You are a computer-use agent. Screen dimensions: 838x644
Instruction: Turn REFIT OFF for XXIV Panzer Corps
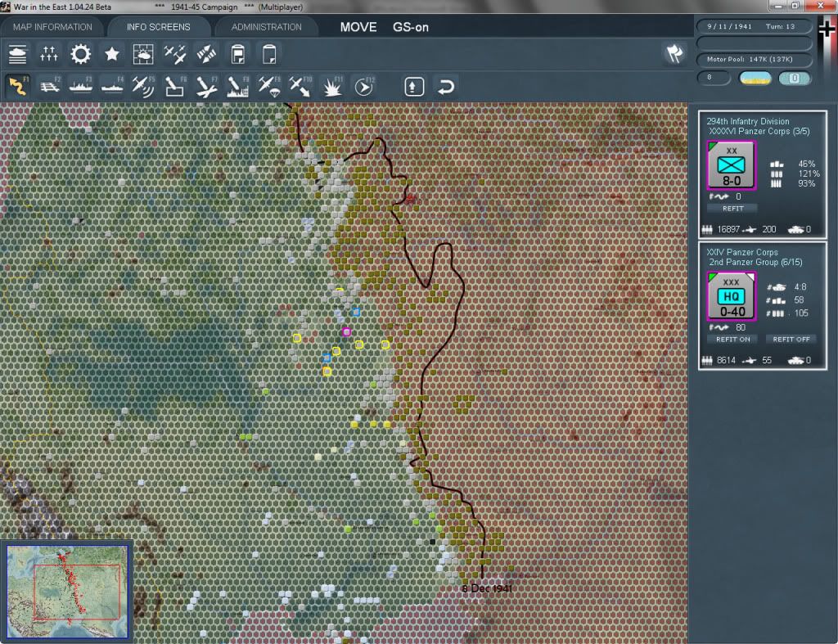pyautogui.click(x=791, y=340)
